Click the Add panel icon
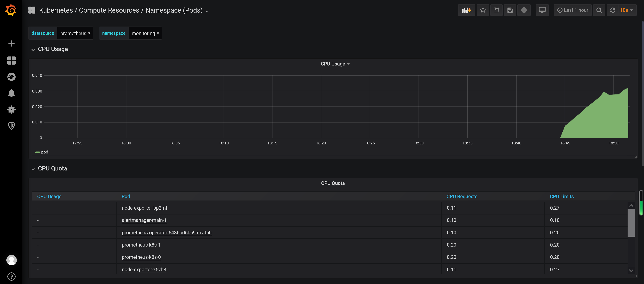Viewport: 644px width, 284px height. pyautogui.click(x=466, y=10)
